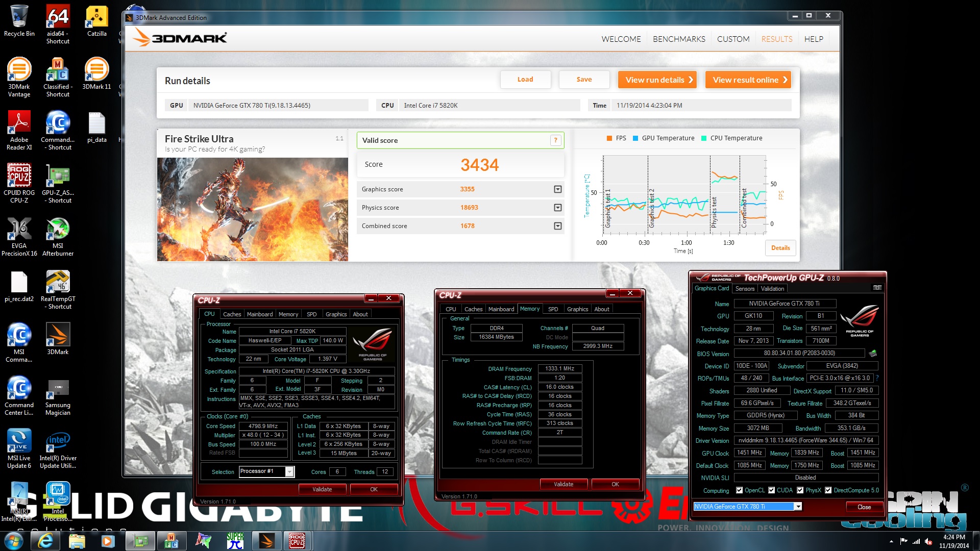
Task: Open Internet Explorer from the taskbar
Action: pos(45,541)
